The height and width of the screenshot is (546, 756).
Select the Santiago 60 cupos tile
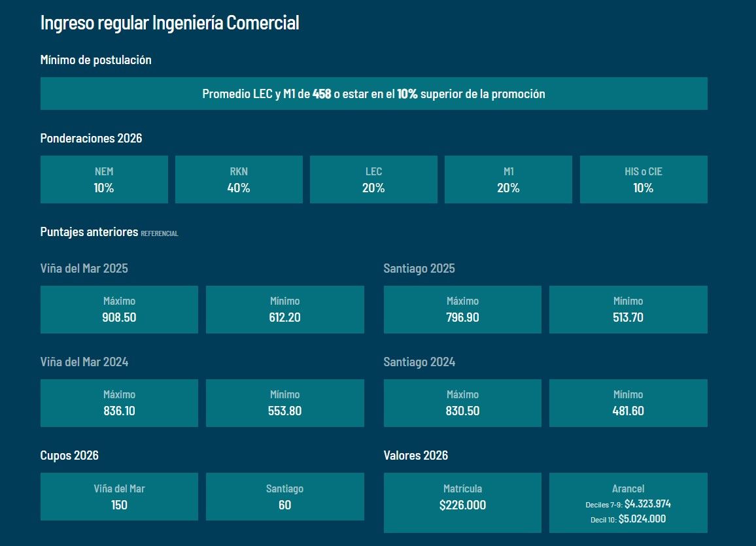pos(285,497)
